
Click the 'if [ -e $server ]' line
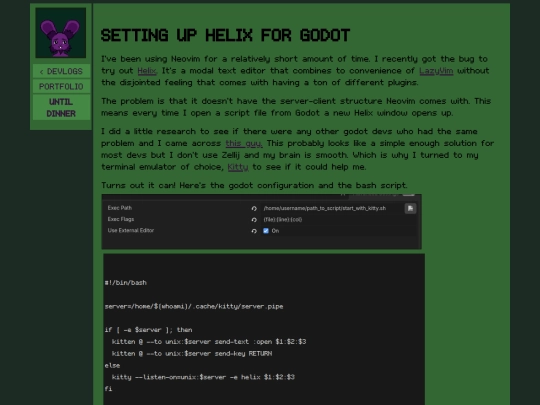tap(148, 330)
